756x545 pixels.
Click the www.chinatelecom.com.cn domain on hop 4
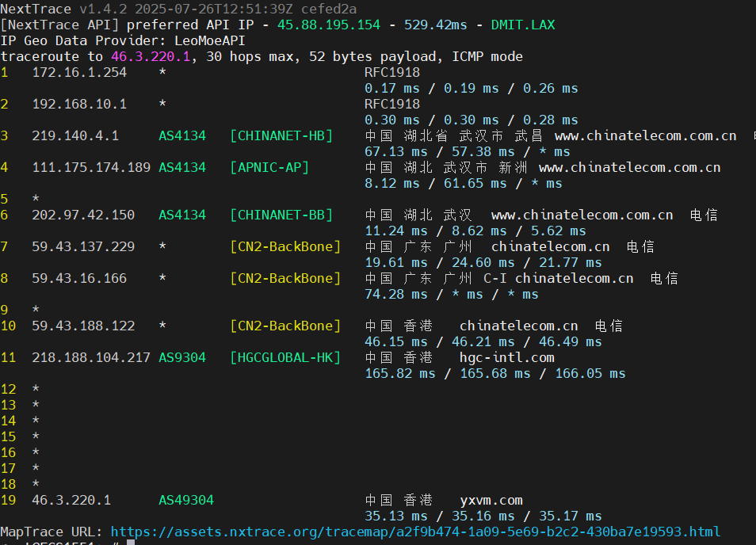(x=629, y=167)
